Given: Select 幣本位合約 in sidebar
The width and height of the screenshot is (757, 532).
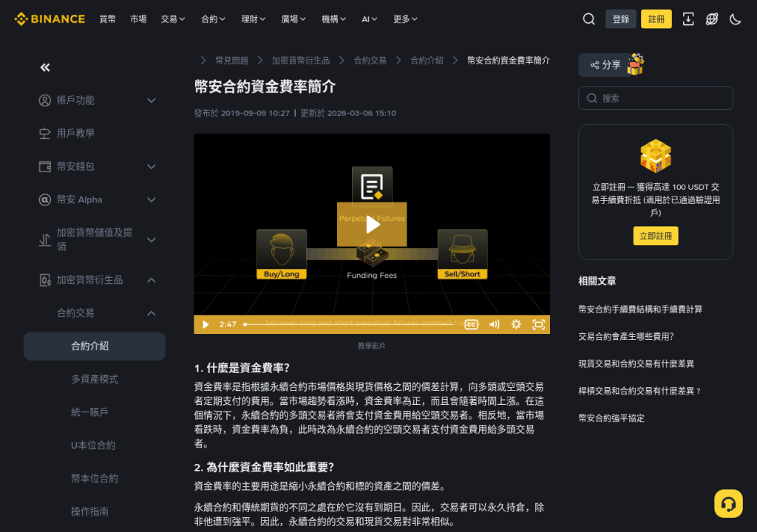Looking at the screenshot, I should [x=95, y=478].
